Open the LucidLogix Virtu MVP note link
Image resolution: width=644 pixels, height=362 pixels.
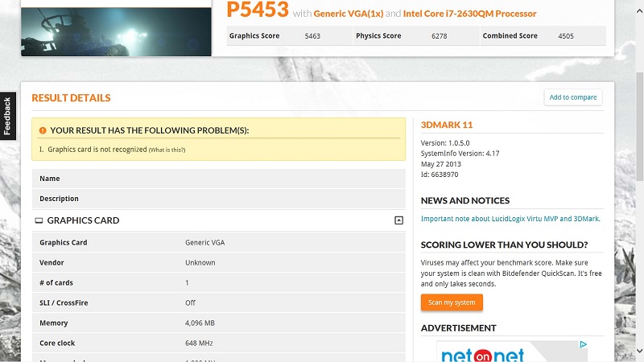510,219
